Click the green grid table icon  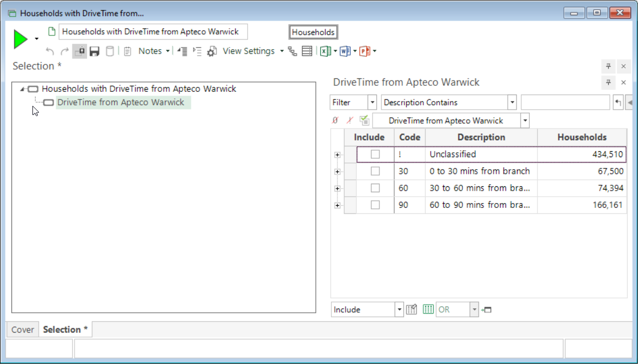coord(428,309)
